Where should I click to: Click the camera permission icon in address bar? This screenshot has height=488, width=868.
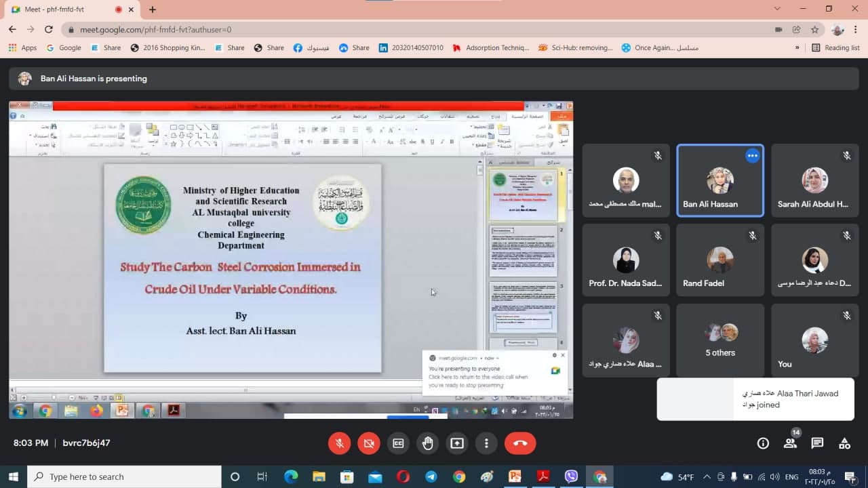778,30
